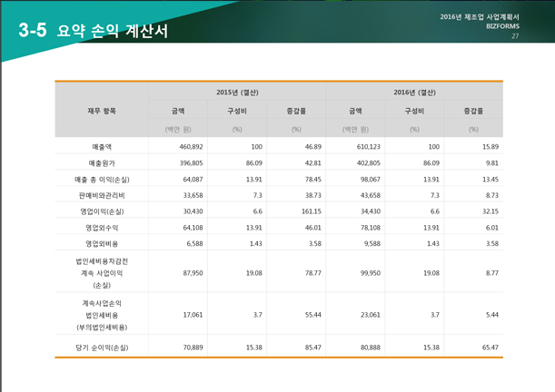Screen dimensions: 555x392
Task: Click the '당기 순이익(손실)' row label
Action: (102, 348)
